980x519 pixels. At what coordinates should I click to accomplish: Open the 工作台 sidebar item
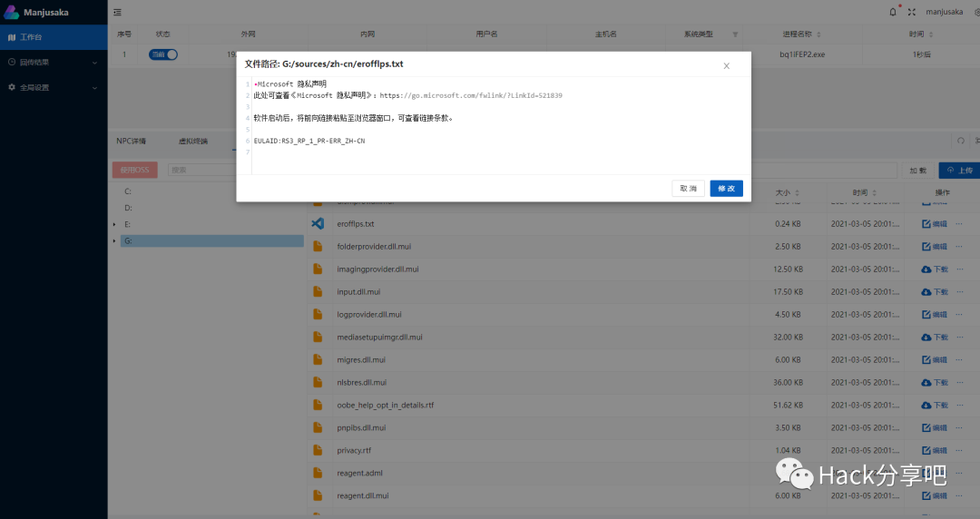point(54,37)
